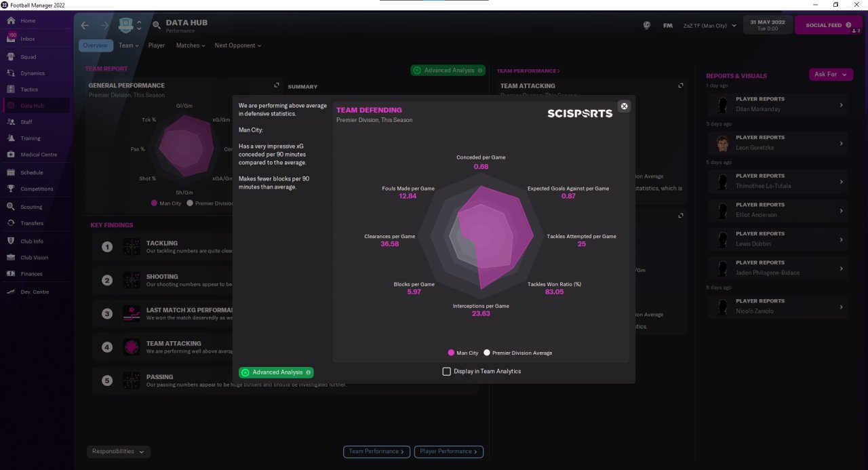
Task: Enable Display in Team Analytics checkbox
Action: 446,371
